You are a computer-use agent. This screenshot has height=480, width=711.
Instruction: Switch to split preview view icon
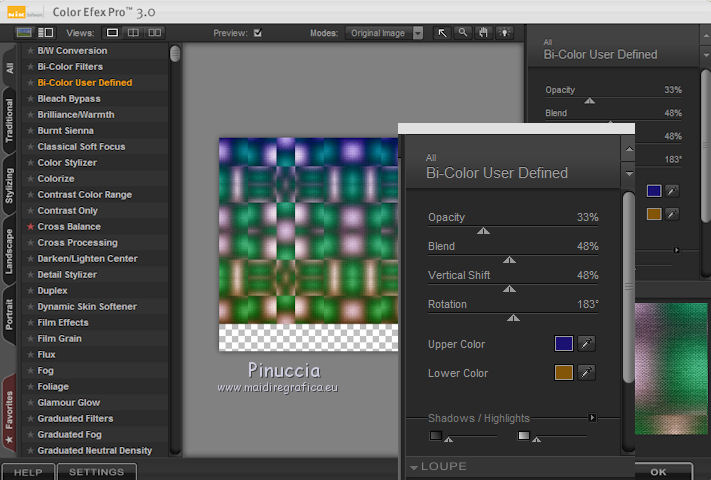click(133, 33)
